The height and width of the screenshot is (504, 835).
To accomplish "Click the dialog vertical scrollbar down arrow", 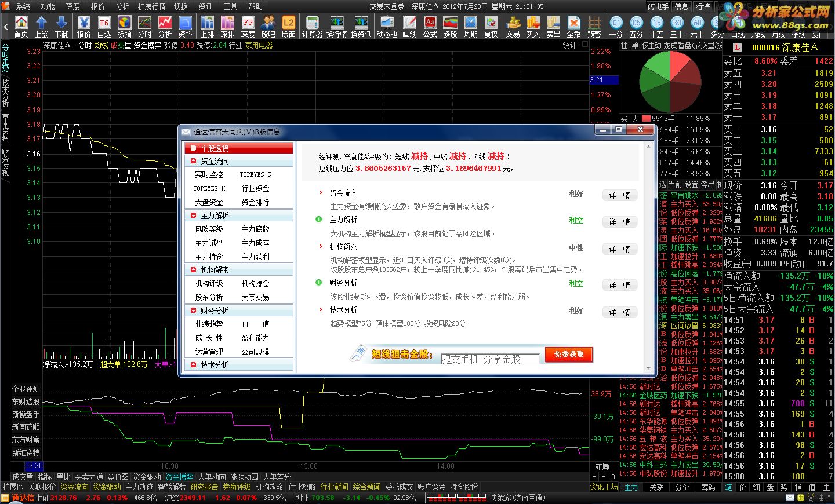I will pos(648,368).
